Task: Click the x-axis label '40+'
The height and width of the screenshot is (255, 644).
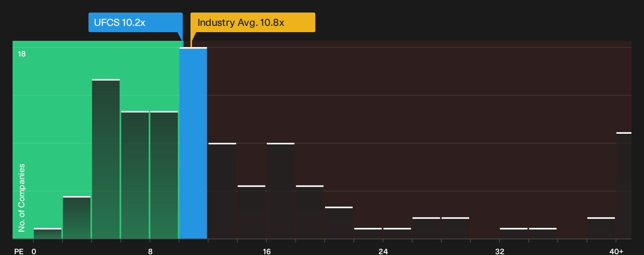Action: 617,251
